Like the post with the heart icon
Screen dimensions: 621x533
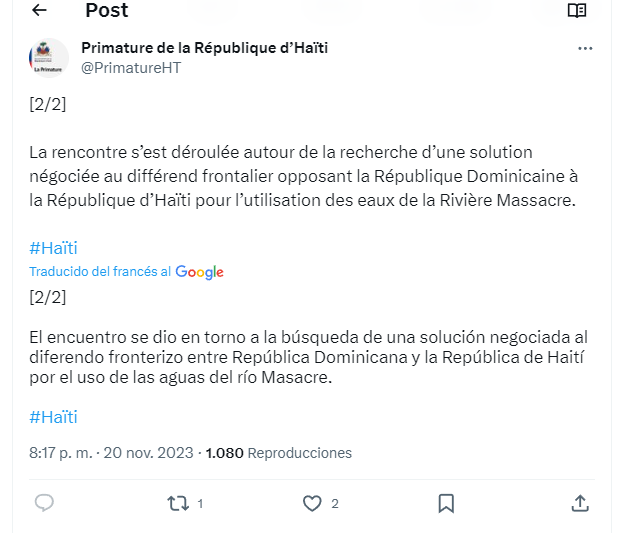(312, 503)
